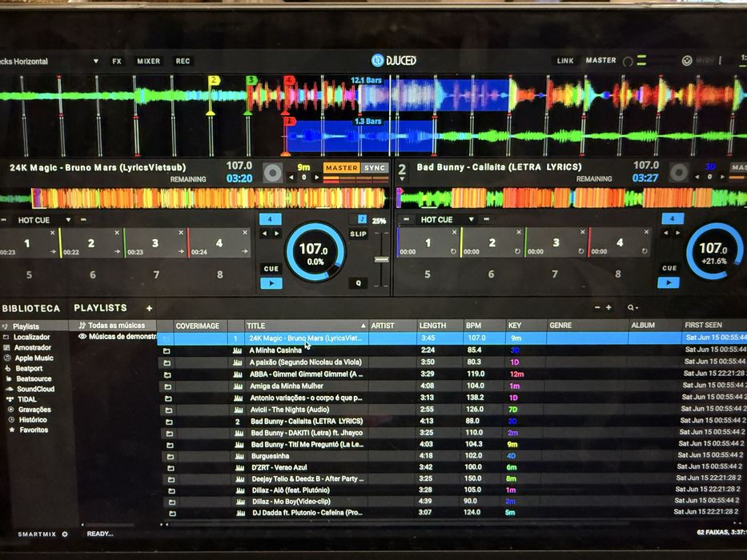Open the PLAYLISTS tab
Image resolution: width=747 pixels, height=560 pixels.
101,308
